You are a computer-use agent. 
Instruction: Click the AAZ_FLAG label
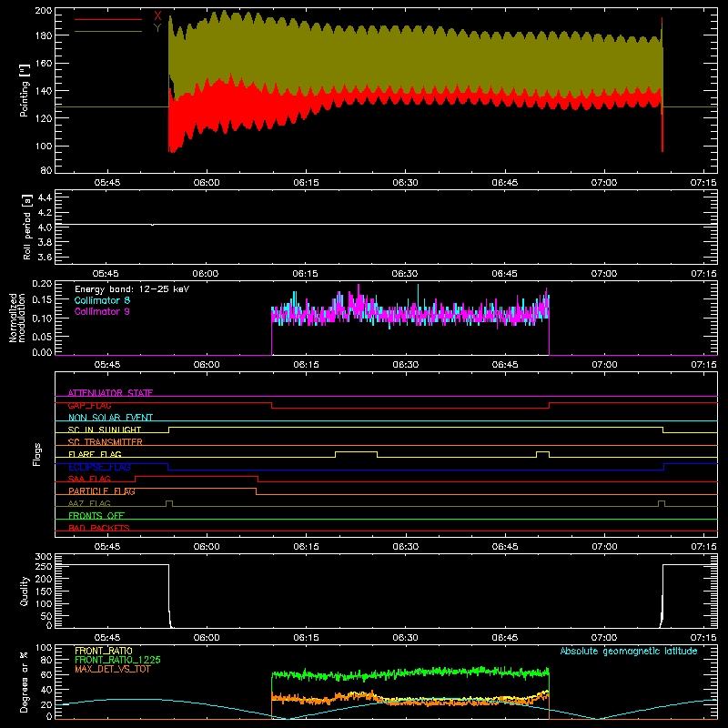click(89, 503)
